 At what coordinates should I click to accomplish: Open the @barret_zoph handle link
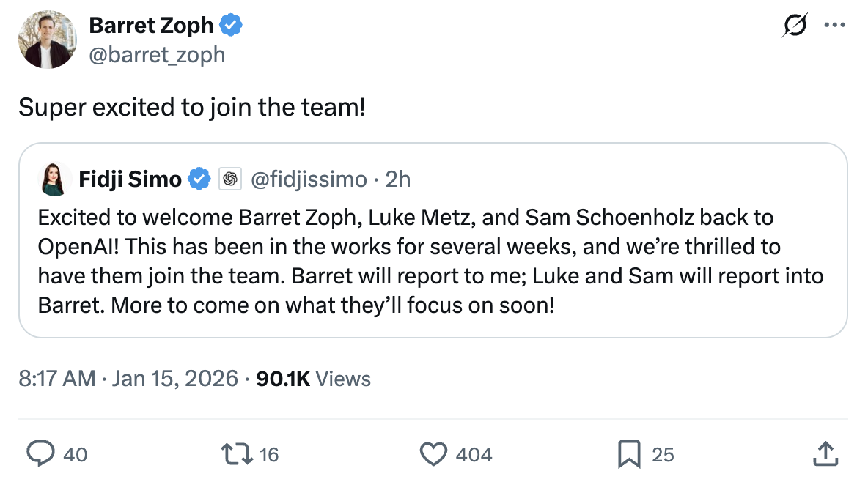157,54
